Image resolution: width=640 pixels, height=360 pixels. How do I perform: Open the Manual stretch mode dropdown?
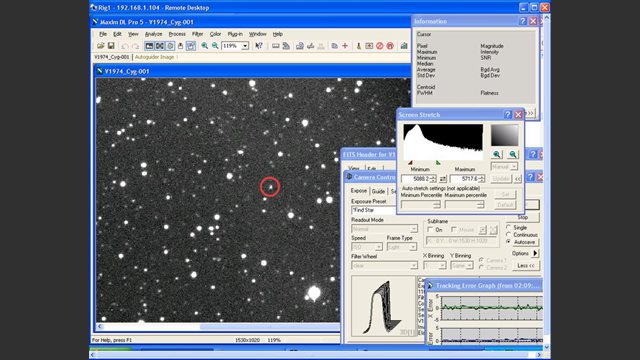pos(514,167)
